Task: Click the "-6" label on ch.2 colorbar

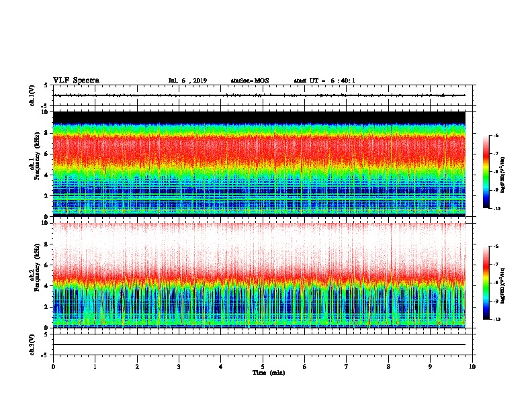Action: pos(496,246)
